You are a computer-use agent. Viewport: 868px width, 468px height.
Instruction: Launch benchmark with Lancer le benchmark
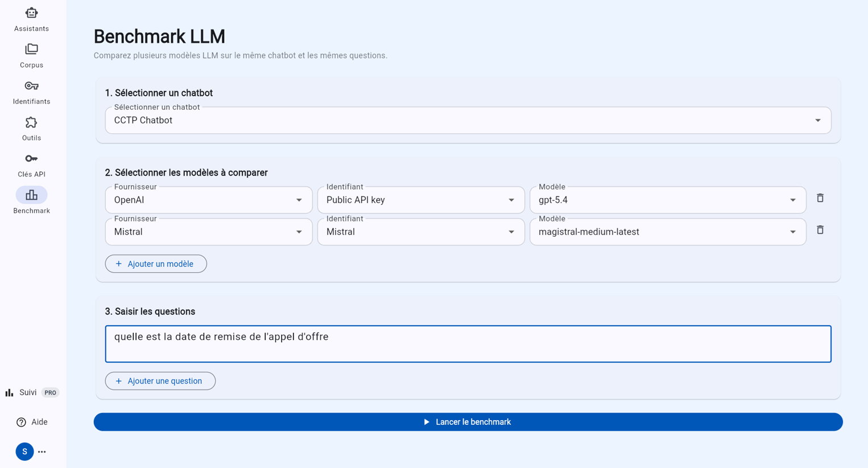click(x=468, y=422)
